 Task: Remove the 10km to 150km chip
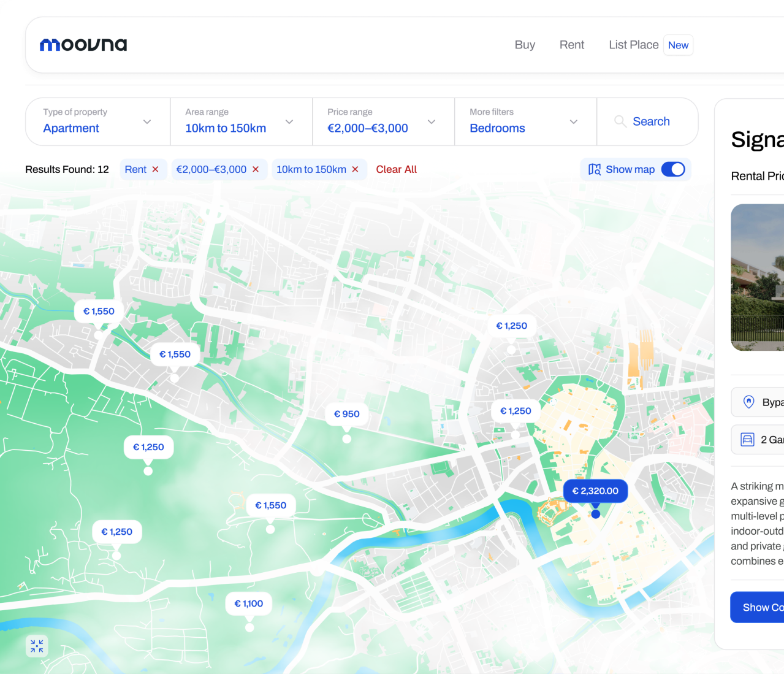point(355,169)
